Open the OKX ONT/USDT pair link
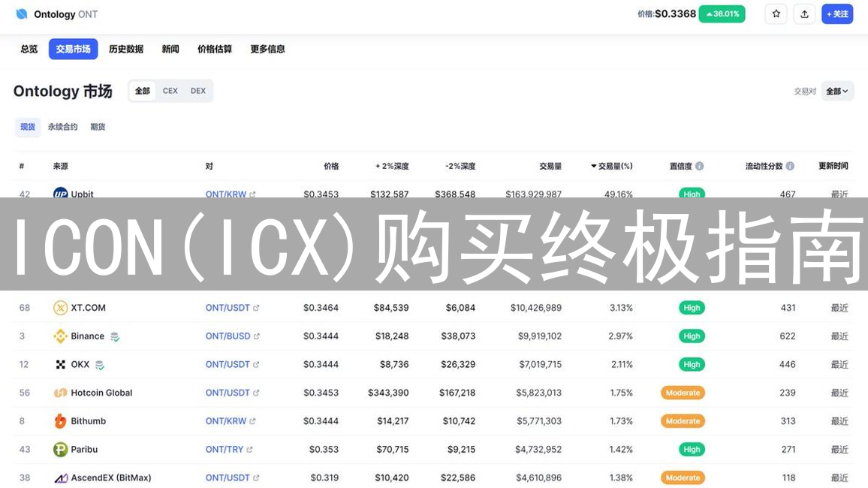 [228, 364]
